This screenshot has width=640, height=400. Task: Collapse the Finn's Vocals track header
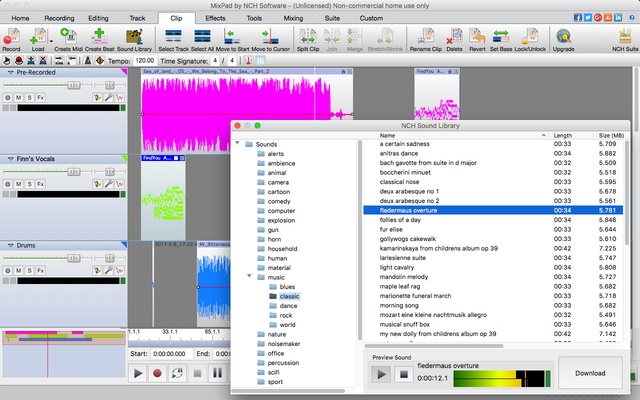click(x=11, y=159)
